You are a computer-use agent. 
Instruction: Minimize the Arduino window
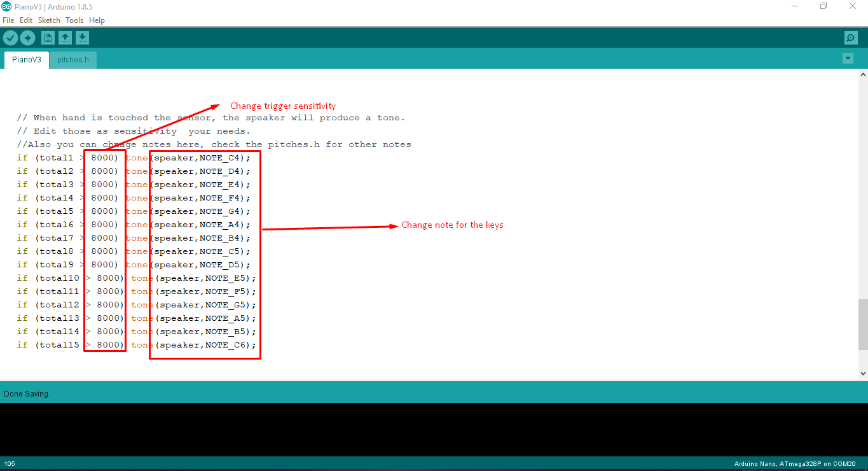(x=795, y=6)
